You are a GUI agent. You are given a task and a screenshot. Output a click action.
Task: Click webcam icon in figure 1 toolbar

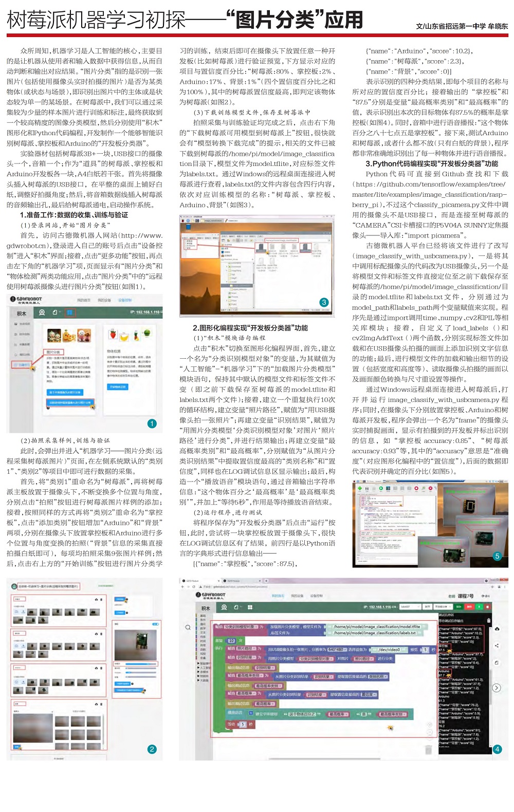42,312
